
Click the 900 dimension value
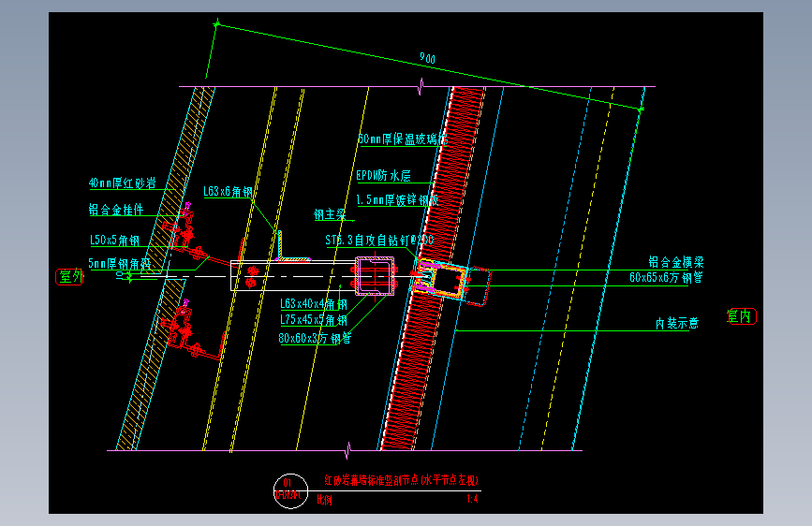coord(427,58)
